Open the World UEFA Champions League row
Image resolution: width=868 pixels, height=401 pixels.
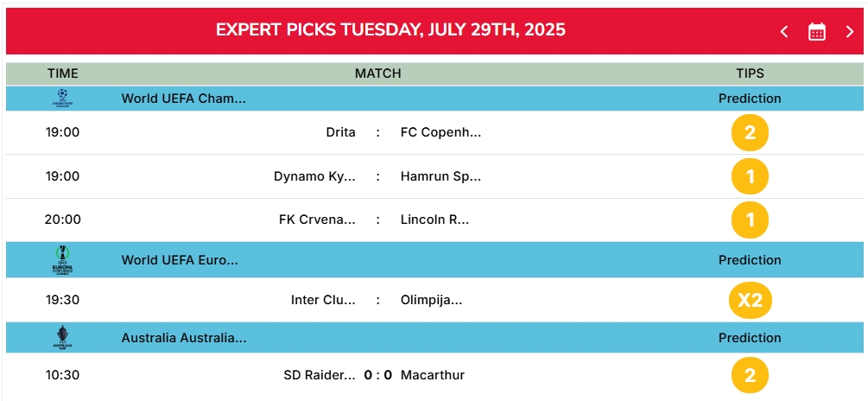pos(434,99)
